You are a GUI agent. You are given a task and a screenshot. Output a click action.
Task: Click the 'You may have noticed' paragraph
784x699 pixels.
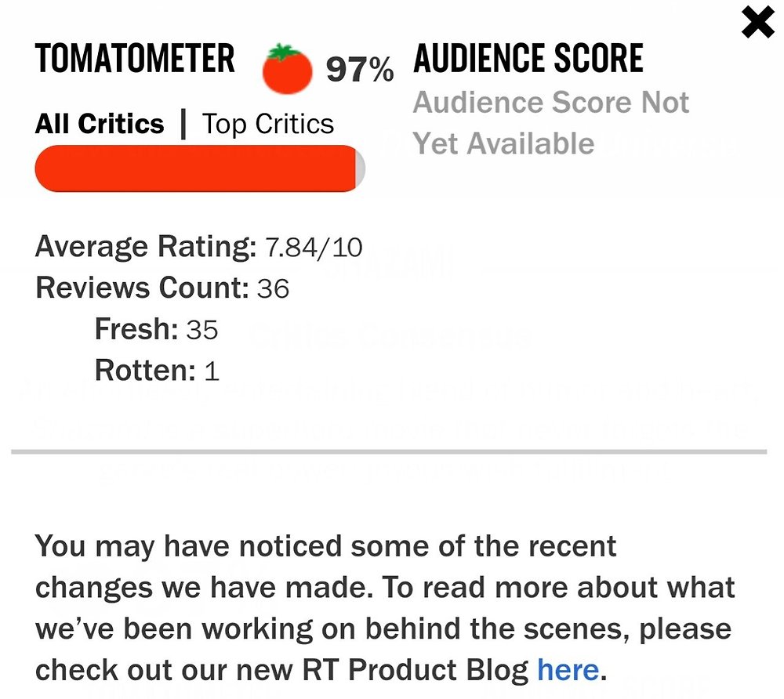(x=385, y=608)
